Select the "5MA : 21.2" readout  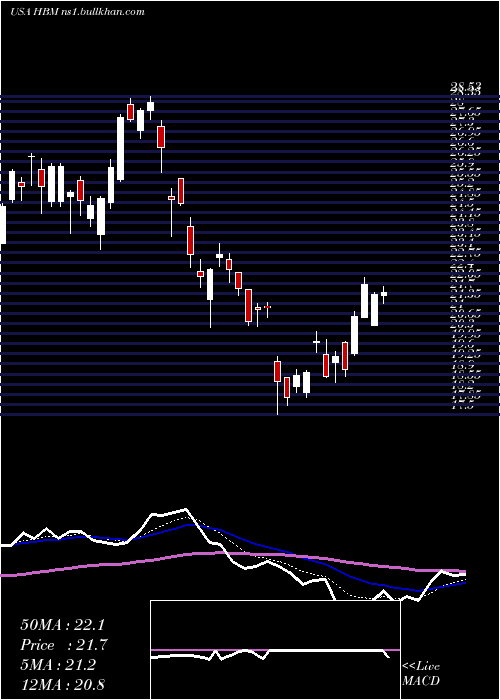point(58,665)
